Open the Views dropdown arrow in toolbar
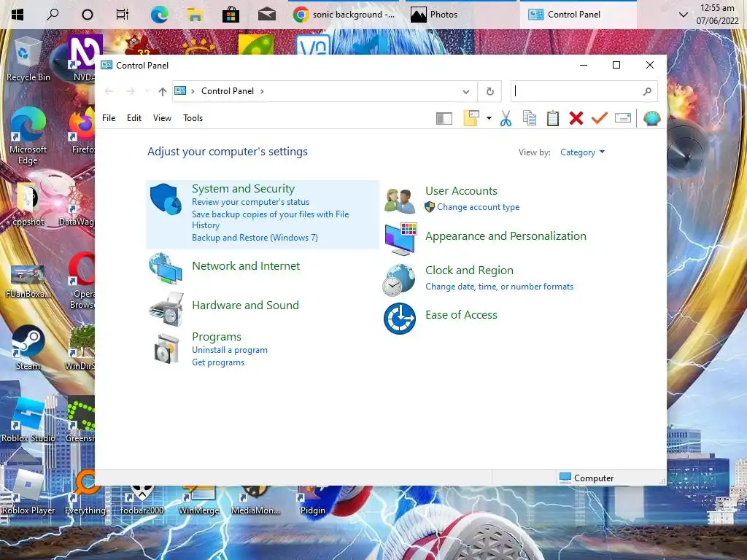 [489, 118]
